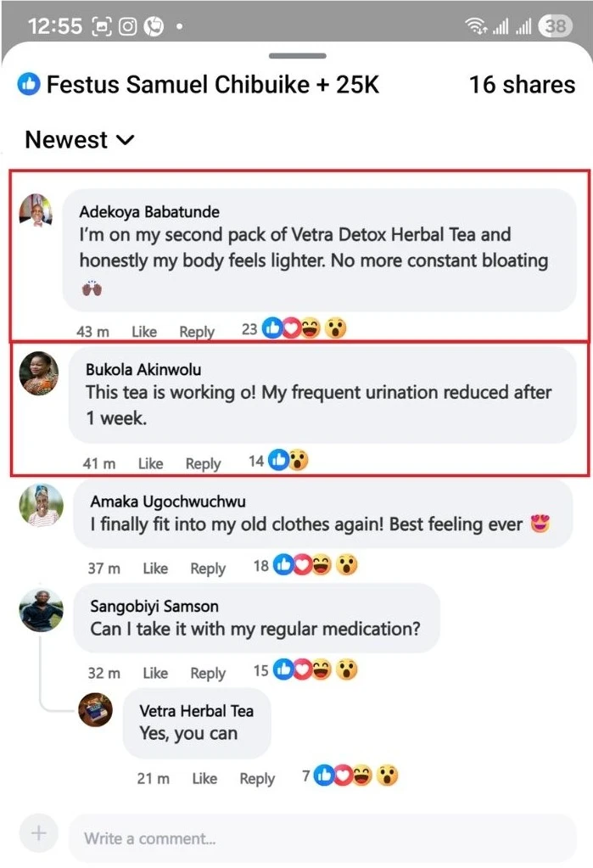This screenshot has height=868, width=593.
Task: Open reaction icons on Adekoya Babatunde's comment
Action: [x=304, y=329]
